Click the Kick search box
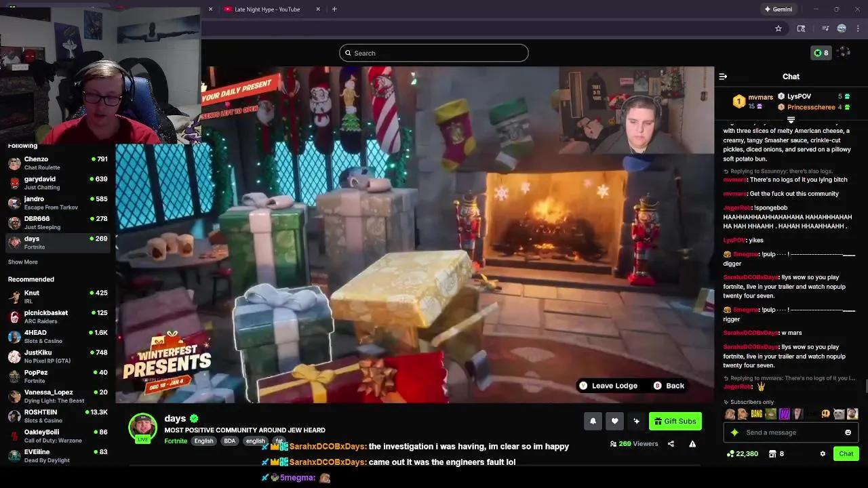868x488 pixels. pos(434,53)
